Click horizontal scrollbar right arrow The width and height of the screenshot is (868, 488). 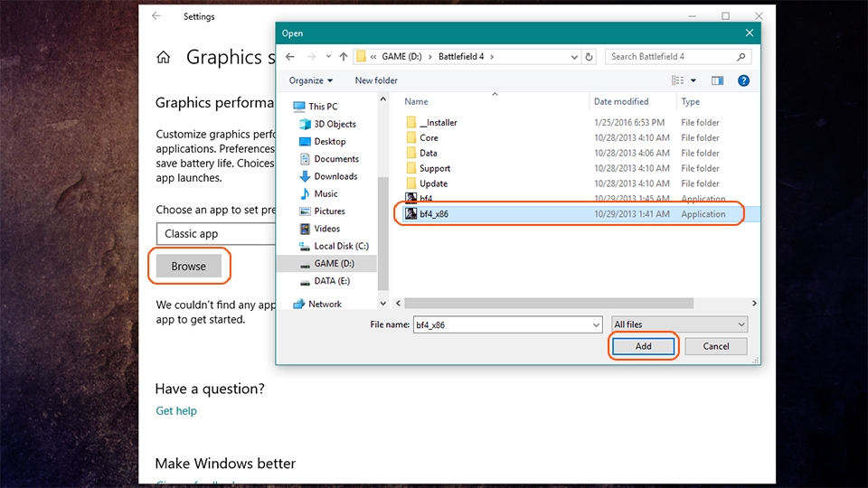754,304
